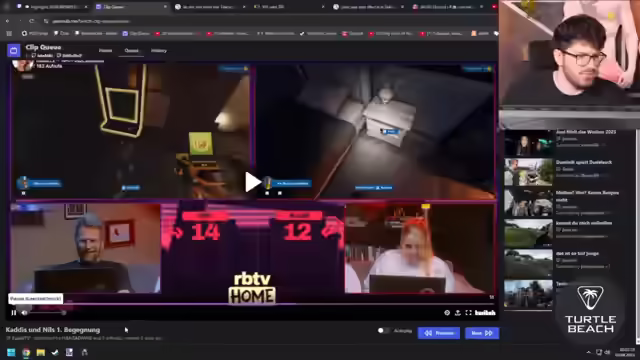Open the 'das ist so hart junge' clip thumbnail
The height and width of the screenshot is (360, 640).
(528, 263)
